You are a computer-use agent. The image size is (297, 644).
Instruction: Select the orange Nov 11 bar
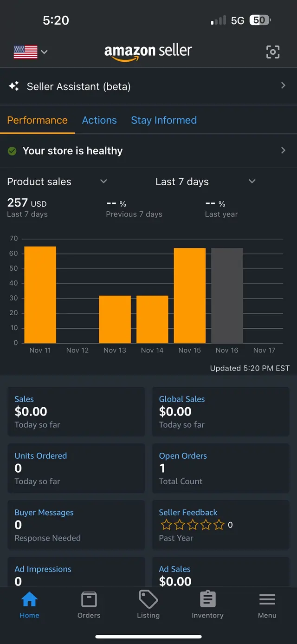pos(40,295)
